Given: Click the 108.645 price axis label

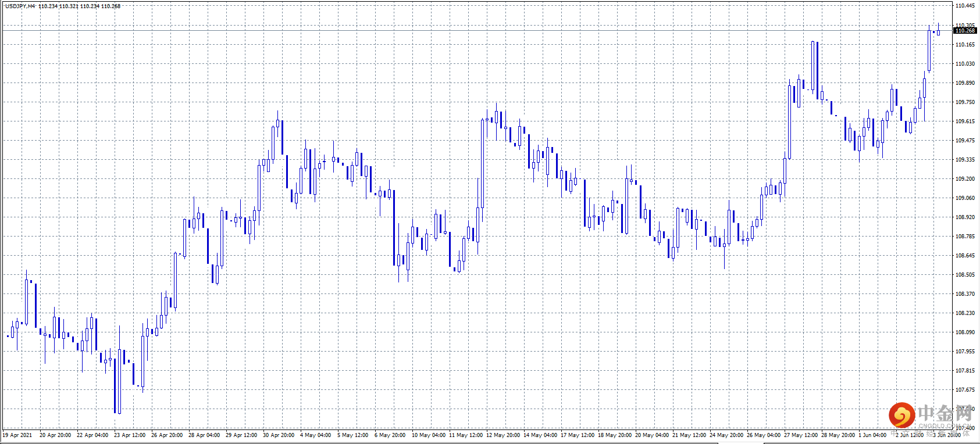Looking at the screenshot, I should point(965,256).
